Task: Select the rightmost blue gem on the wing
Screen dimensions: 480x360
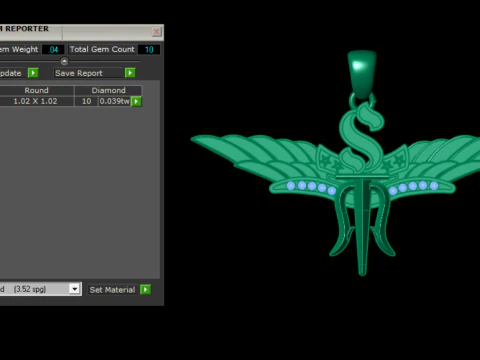Action: point(434,186)
